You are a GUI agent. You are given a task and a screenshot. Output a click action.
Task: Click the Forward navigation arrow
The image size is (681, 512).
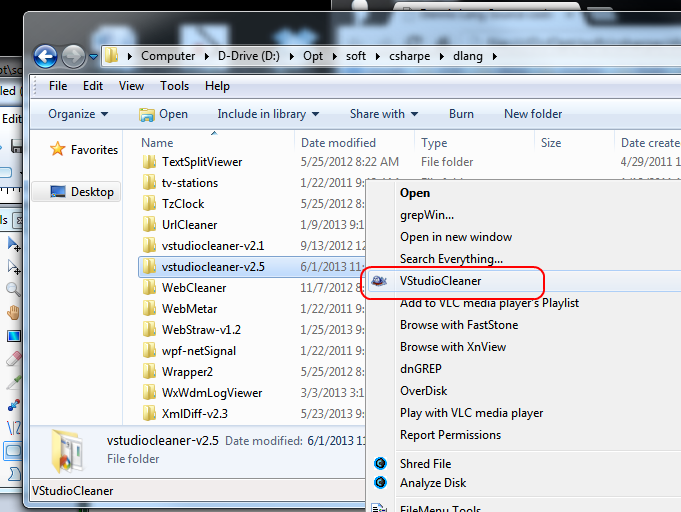pyautogui.click(x=73, y=56)
